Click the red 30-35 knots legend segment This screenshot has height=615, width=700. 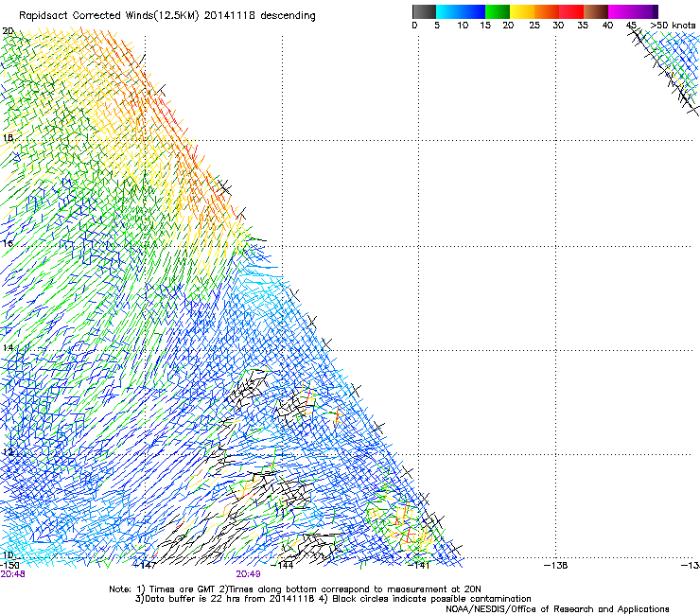pyautogui.click(x=571, y=11)
